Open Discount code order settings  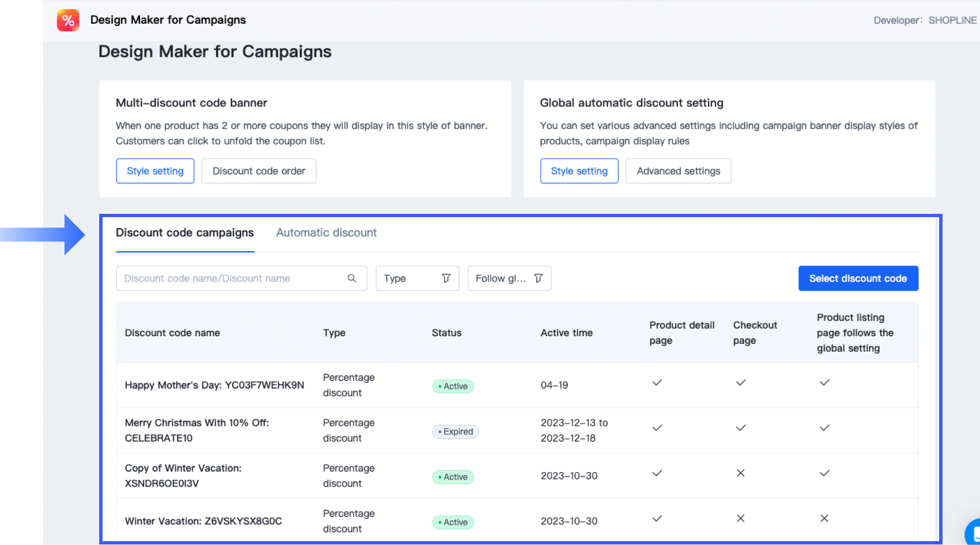[259, 171]
